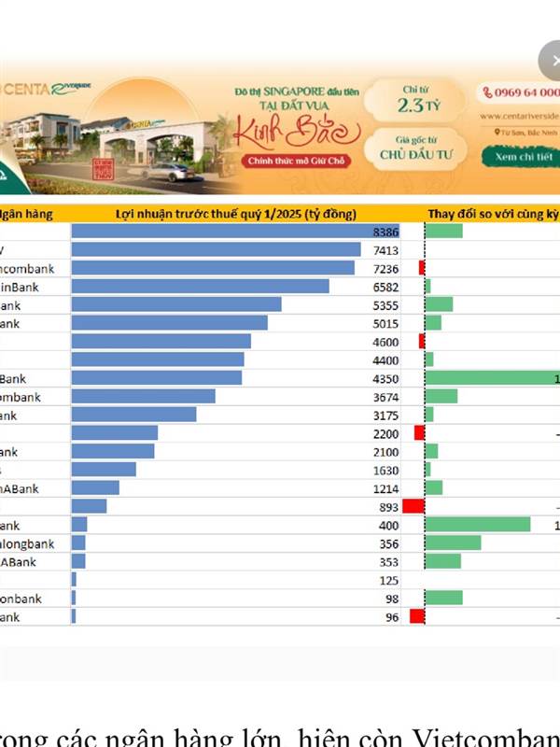Click the profit value 1214
This screenshot has width=560, height=747.
tap(385, 488)
